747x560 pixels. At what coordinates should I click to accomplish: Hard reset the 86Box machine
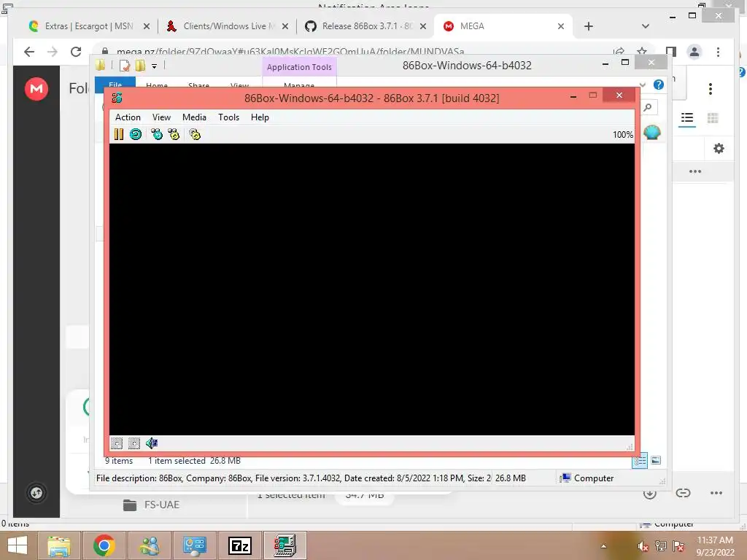point(136,134)
